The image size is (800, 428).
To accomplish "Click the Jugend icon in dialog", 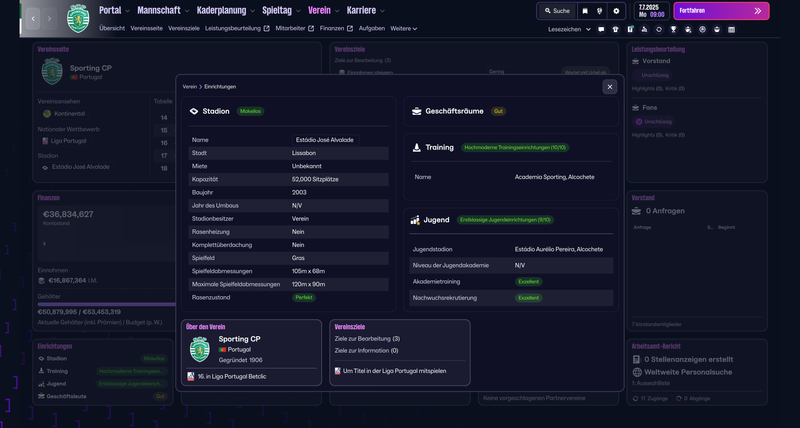I will point(415,220).
